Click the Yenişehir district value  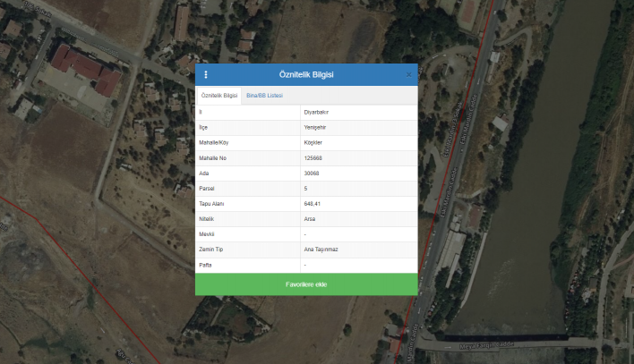tap(314, 127)
